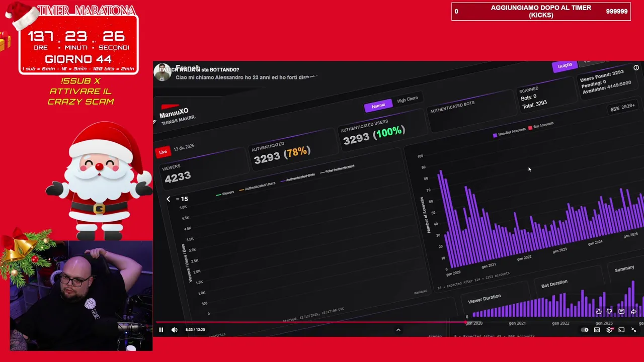Mute the video with the speaker icon
This screenshot has width=644, height=362.
click(174, 330)
